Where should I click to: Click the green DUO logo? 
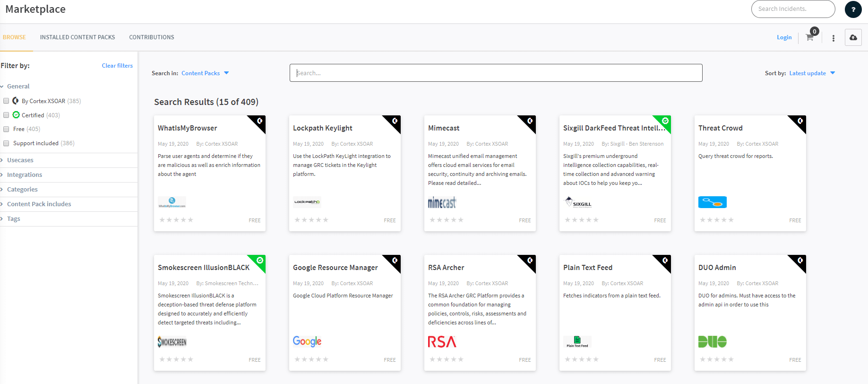(713, 342)
